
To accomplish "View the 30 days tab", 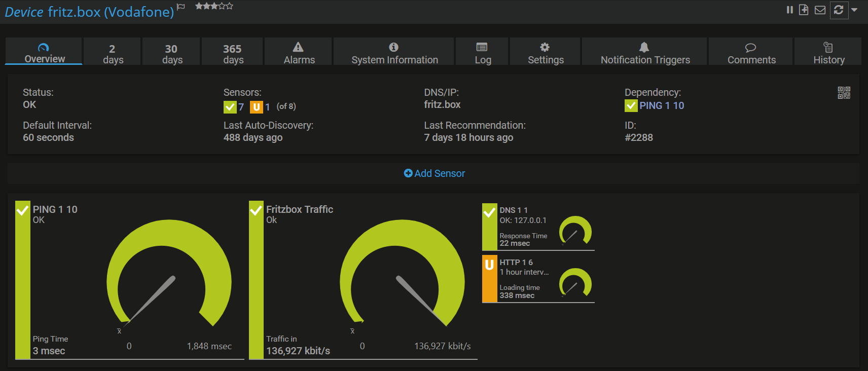I will (172, 54).
